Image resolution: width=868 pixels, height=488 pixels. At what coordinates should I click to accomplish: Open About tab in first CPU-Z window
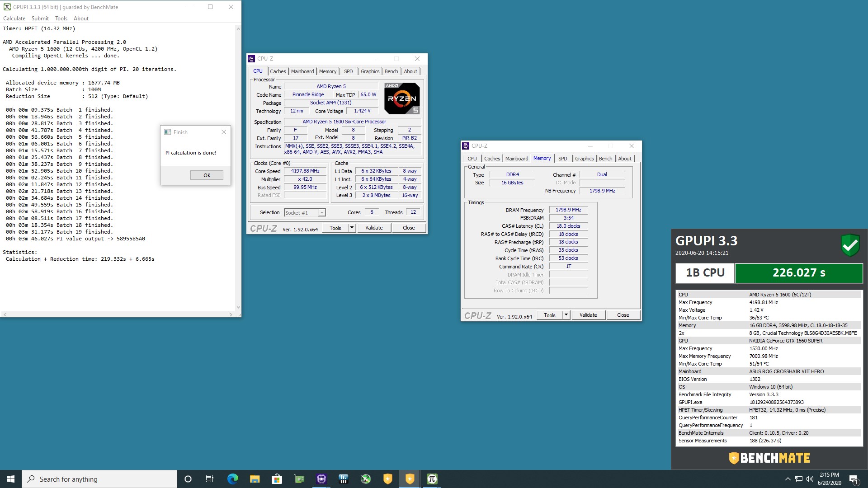(x=410, y=71)
